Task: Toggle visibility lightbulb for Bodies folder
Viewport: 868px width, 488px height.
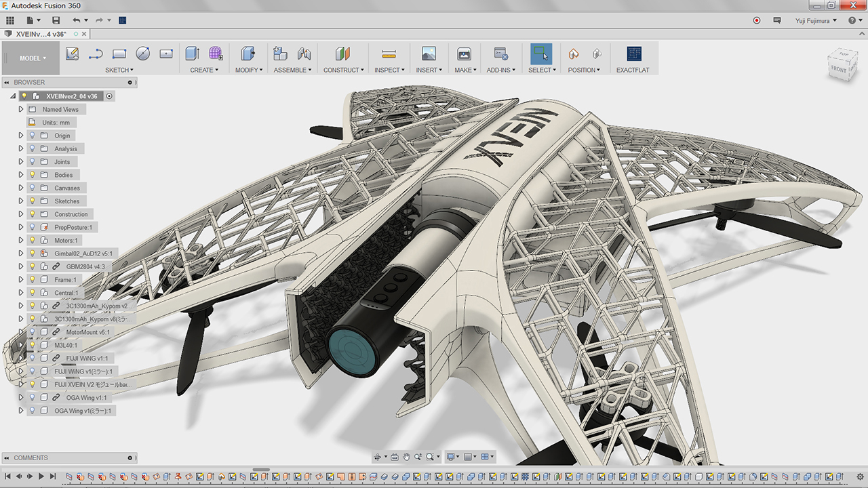Action: [32, 175]
